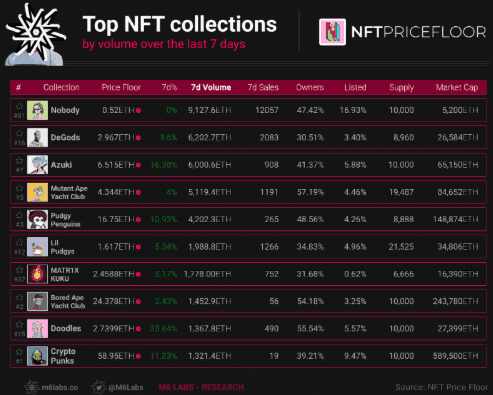Image resolution: width=493 pixels, height=395 pixels.
Task: Click the Pudgy Penguins avatar image
Action: coord(37,219)
